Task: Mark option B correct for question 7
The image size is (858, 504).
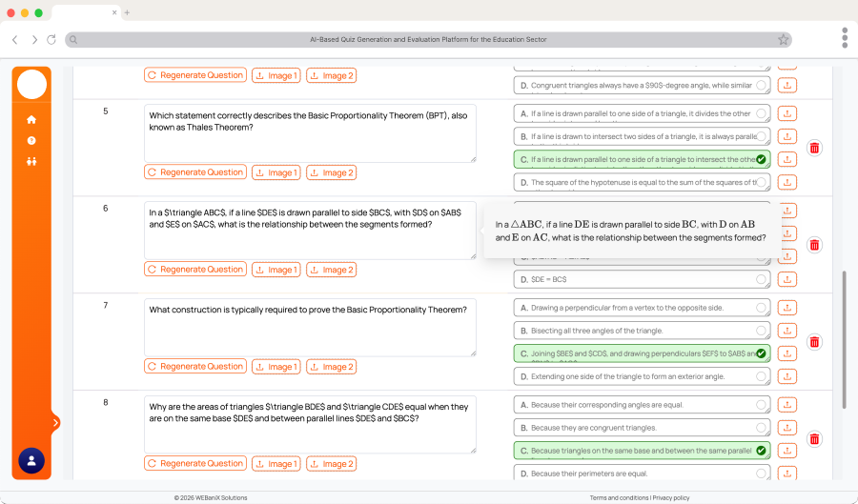Action: coord(761,331)
